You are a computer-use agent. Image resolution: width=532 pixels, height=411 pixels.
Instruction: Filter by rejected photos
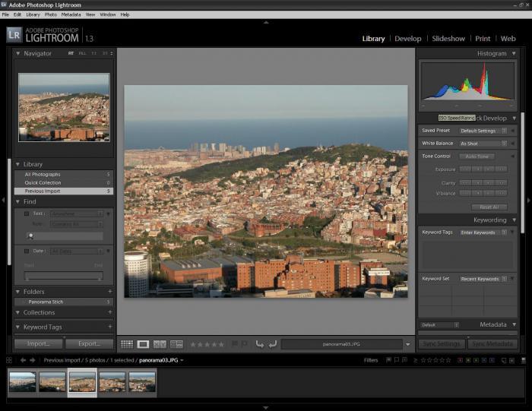[x=404, y=360]
